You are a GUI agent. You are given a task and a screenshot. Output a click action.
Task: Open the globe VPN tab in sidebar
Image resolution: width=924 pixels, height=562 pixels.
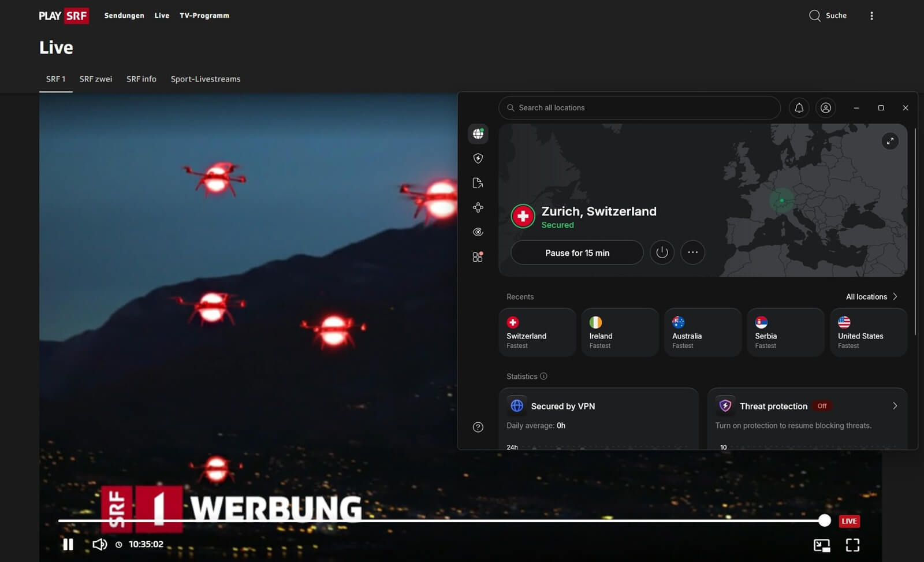point(478,134)
